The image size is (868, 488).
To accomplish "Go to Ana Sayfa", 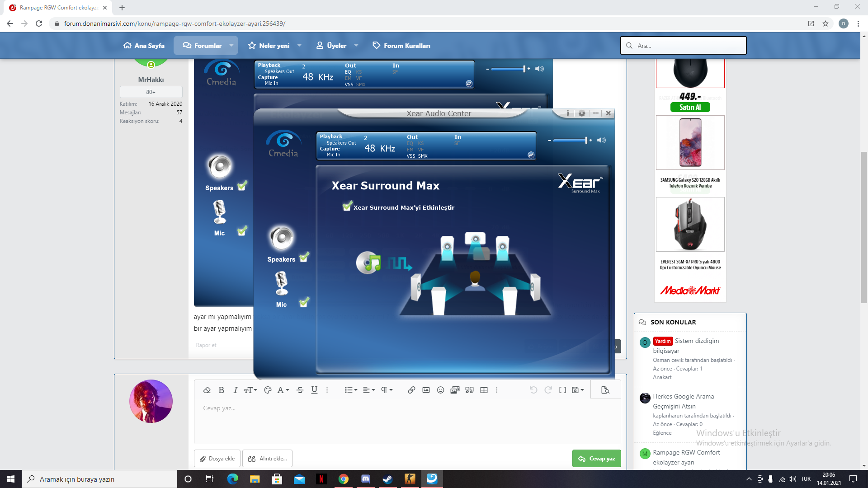I will (x=144, y=46).
